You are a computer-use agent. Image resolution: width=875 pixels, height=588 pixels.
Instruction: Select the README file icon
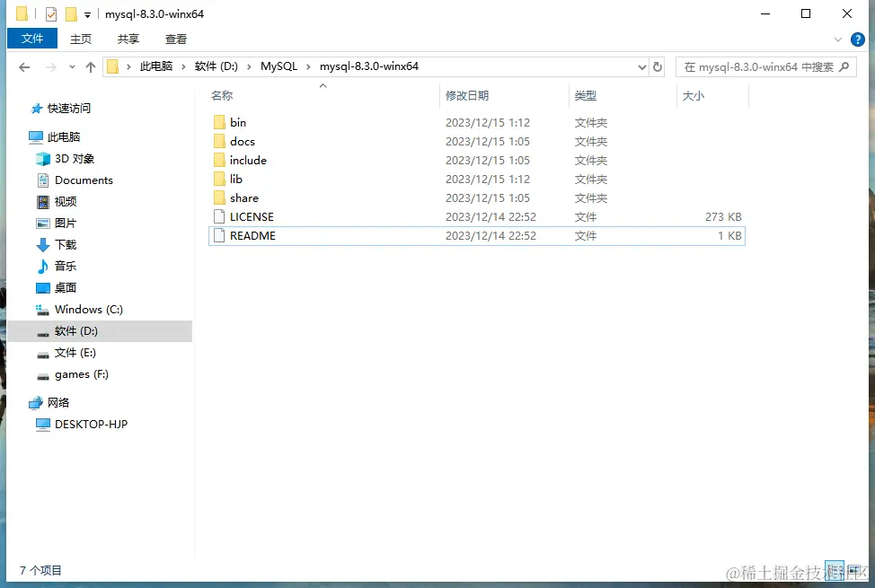click(219, 235)
